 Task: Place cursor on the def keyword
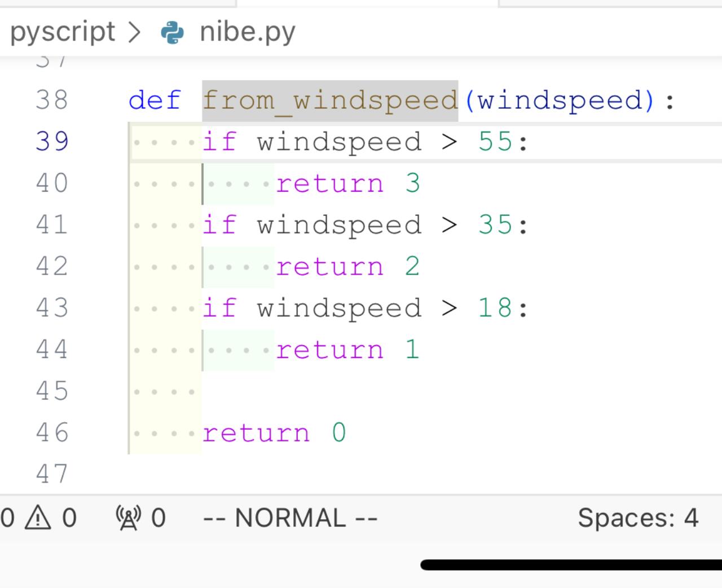[155, 100]
